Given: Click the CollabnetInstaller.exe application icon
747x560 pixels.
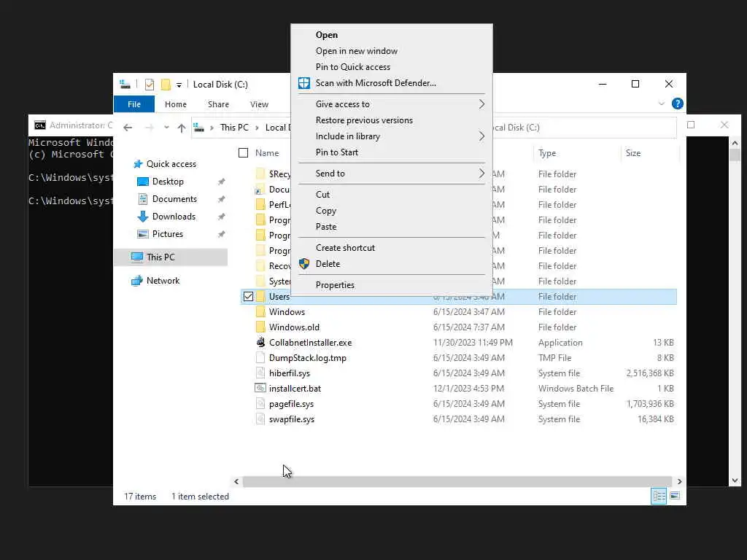Looking at the screenshot, I should 260,343.
